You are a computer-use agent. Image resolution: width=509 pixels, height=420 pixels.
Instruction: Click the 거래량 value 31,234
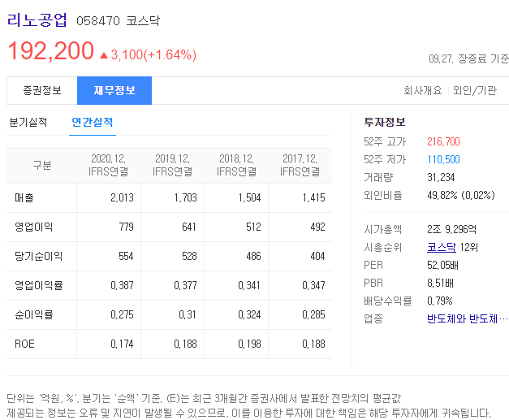click(x=441, y=177)
